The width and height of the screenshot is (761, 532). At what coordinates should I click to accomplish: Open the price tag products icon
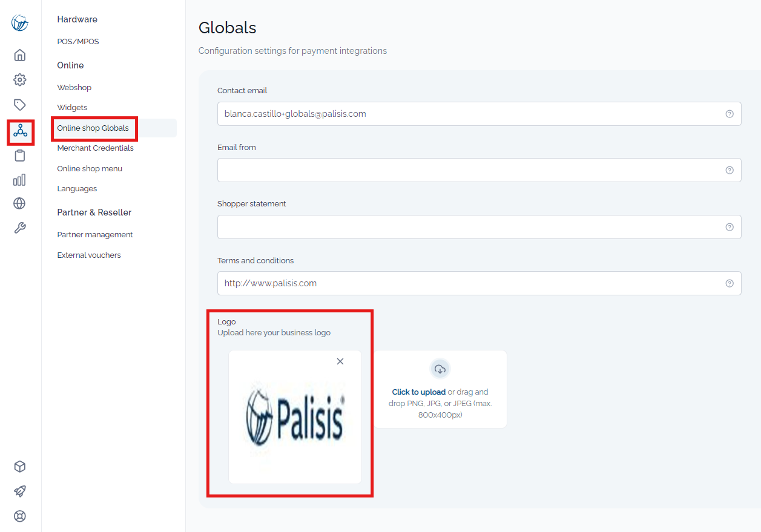(20, 105)
